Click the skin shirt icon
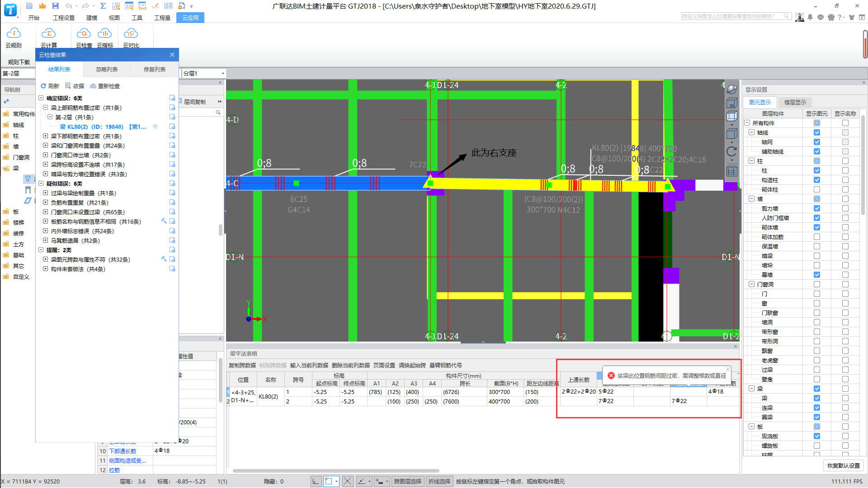Image resolution: width=868 pixels, height=488 pixels. (x=852, y=17)
